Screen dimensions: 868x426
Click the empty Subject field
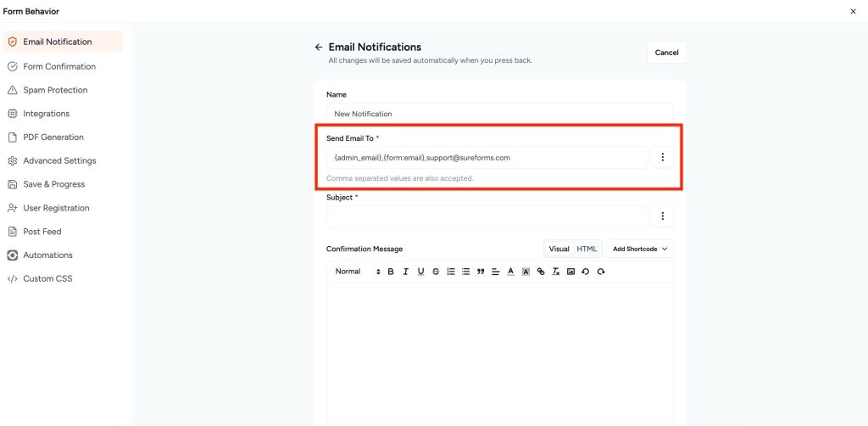tap(487, 216)
